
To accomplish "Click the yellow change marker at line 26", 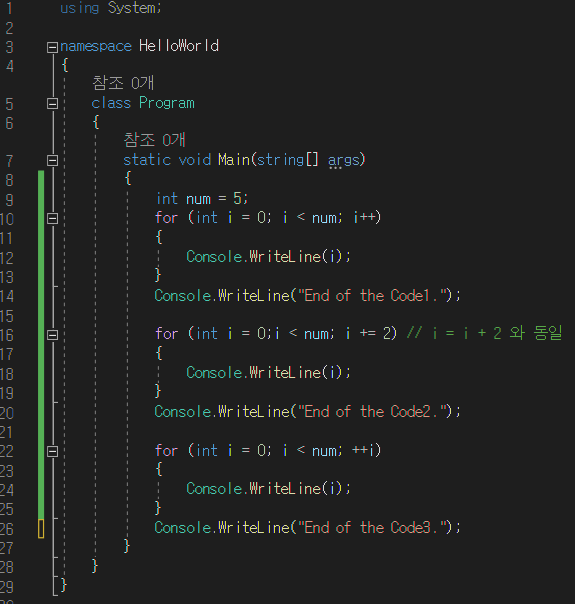I will coord(41,528).
